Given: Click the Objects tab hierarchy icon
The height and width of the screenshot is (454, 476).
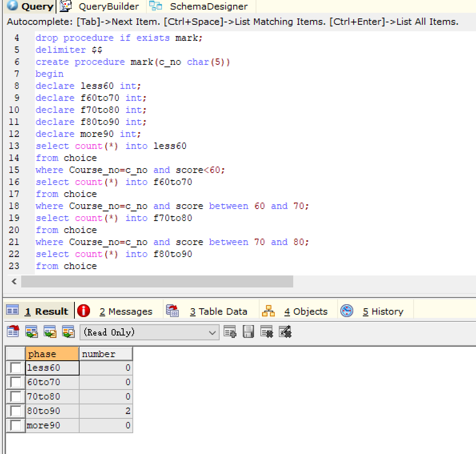Looking at the screenshot, I should coord(268,311).
